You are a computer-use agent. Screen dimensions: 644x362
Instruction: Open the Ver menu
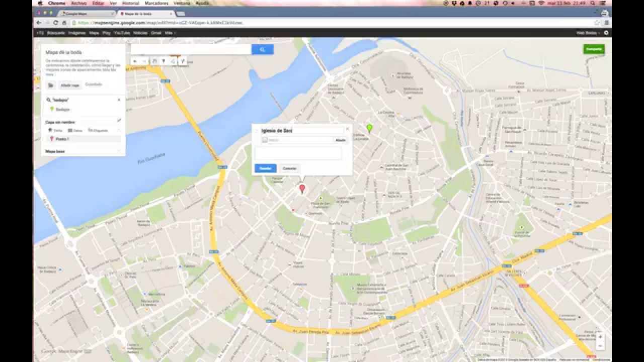point(113,3)
